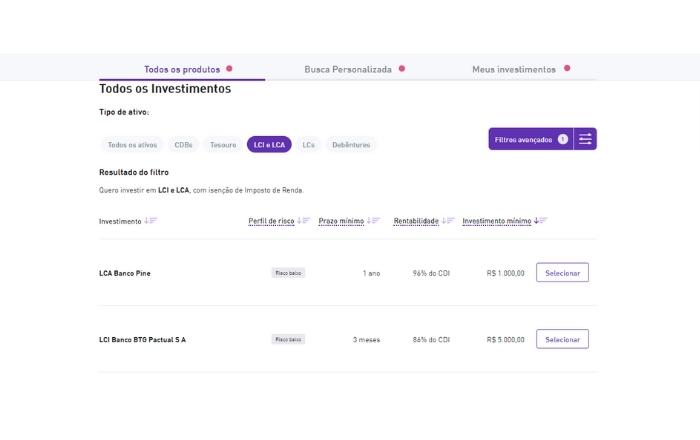Click the Rentabilidade sort arrow icon
Viewport: 700px width, 440px height.
pos(449,220)
